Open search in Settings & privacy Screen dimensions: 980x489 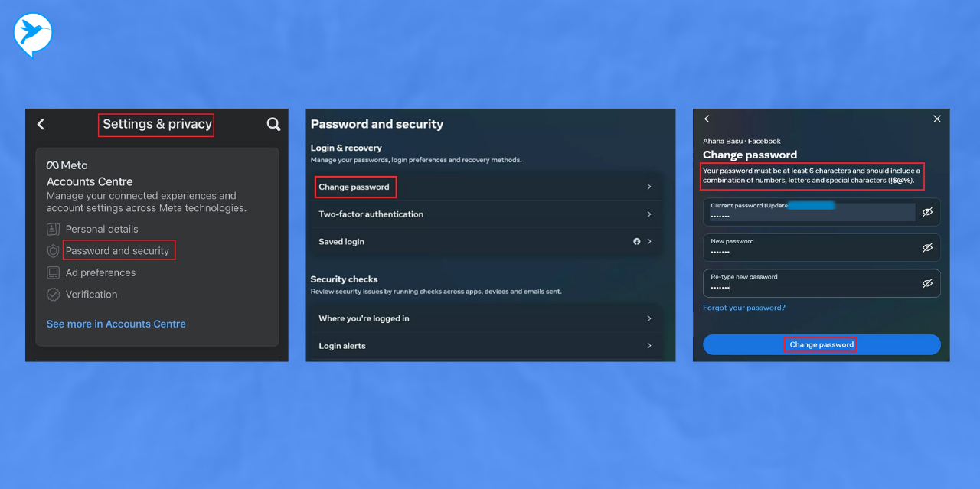273,124
